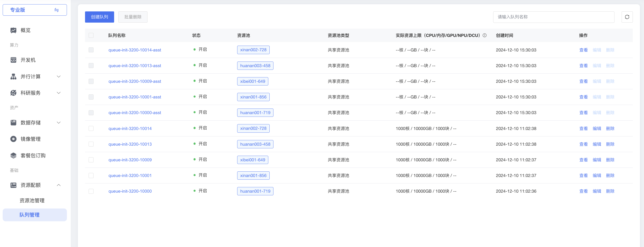
Task: Open the queue-init-3200-10009 link
Action: (x=130, y=160)
